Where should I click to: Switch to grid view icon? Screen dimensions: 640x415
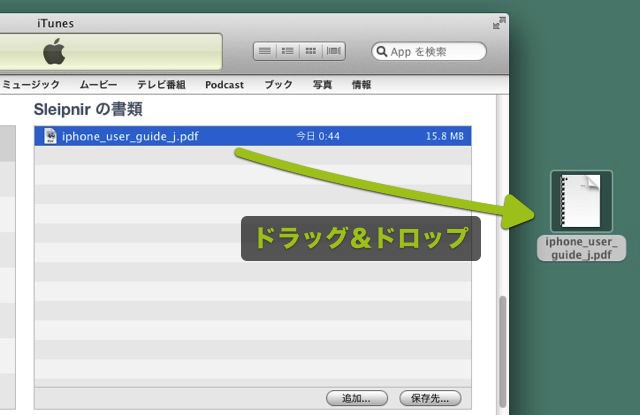click(311, 51)
